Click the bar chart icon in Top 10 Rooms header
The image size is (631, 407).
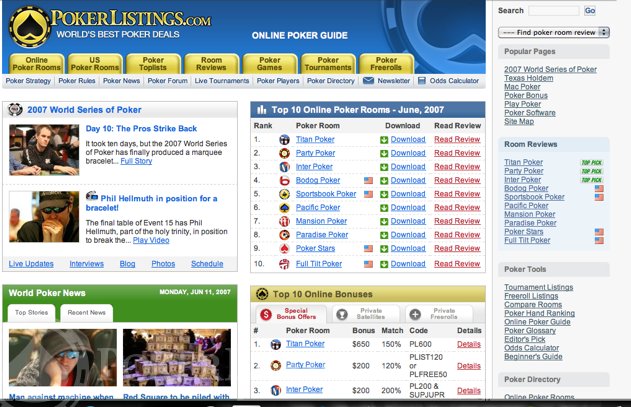coord(262,109)
